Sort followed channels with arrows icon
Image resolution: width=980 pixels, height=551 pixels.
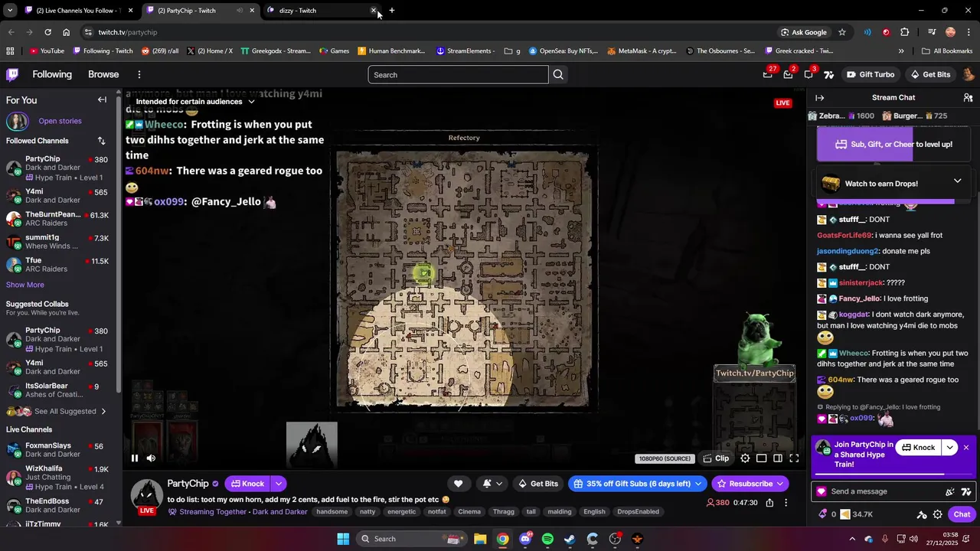pos(101,141)
